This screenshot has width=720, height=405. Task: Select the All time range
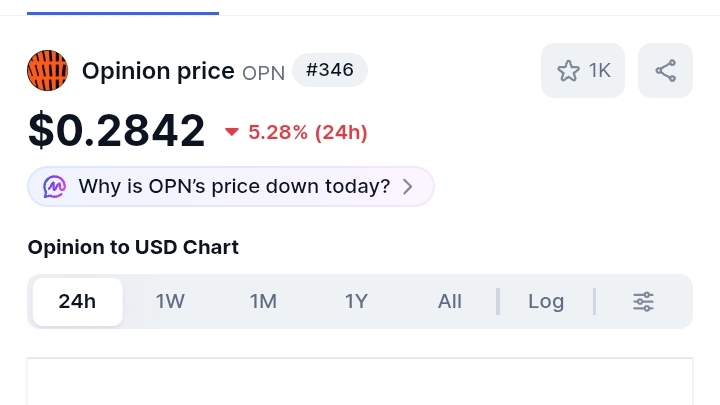pyautogui.click(x=450, y=301)
